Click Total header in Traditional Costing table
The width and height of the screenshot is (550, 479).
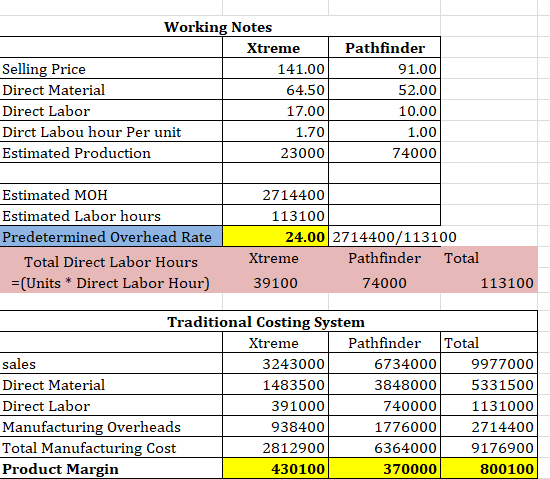pos(489,343)
